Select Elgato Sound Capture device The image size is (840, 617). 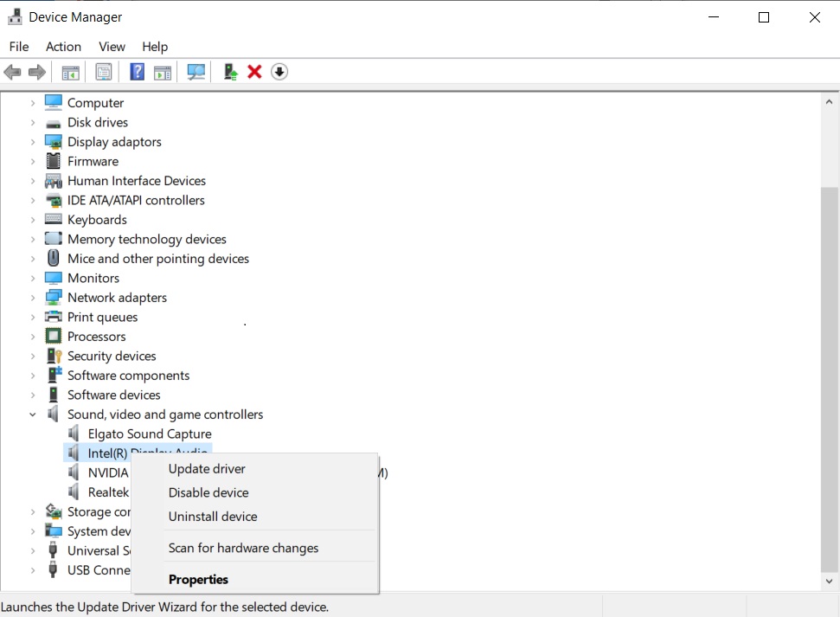(x=150, y=434)
